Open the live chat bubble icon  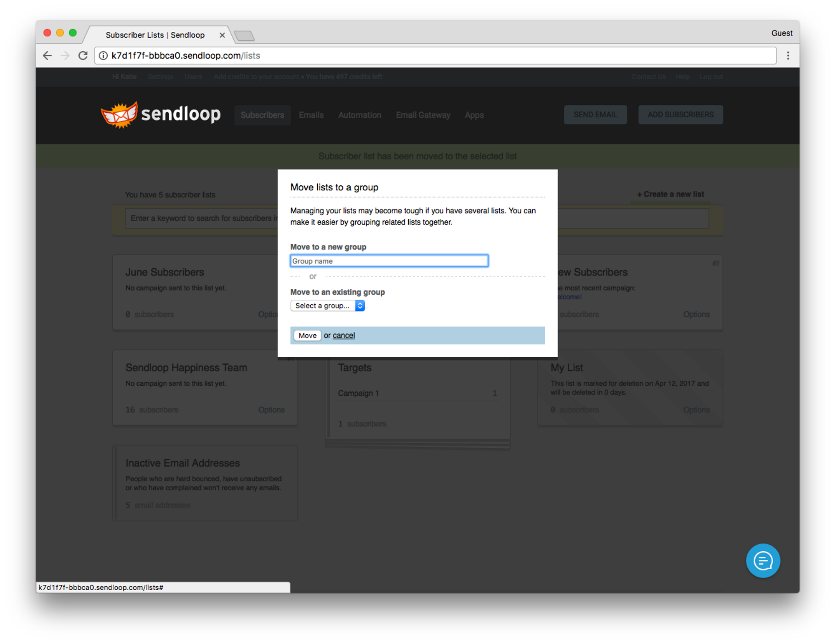[x=763, y=561]
